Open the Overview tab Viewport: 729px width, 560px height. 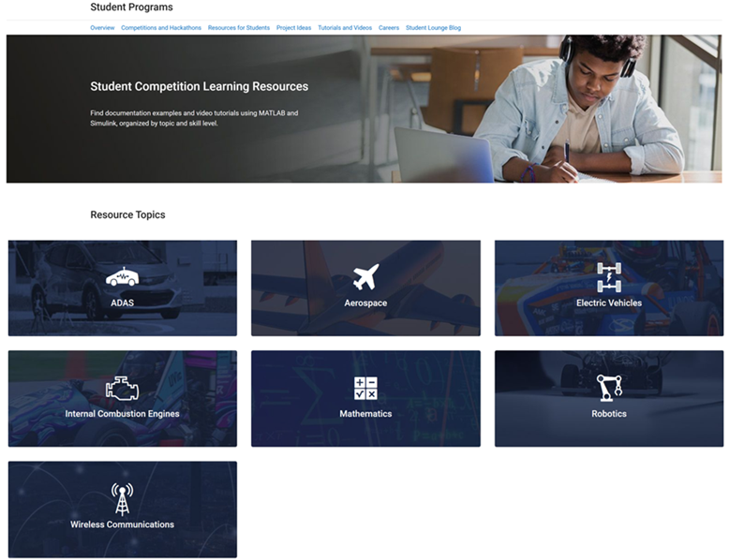click(102, 28)
